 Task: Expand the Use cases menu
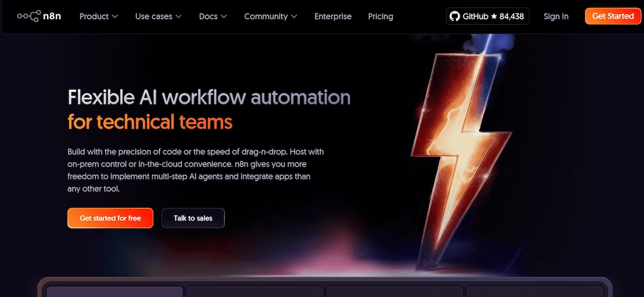point(158,17)
